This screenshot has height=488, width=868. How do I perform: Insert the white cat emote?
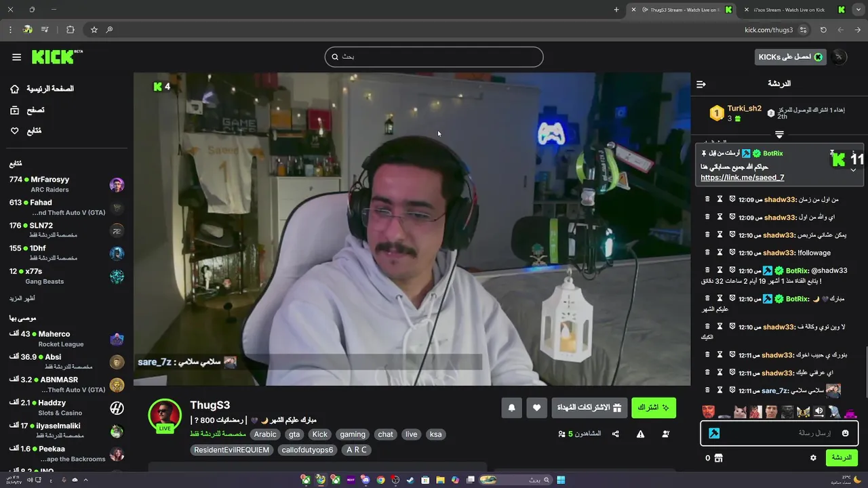741,411
